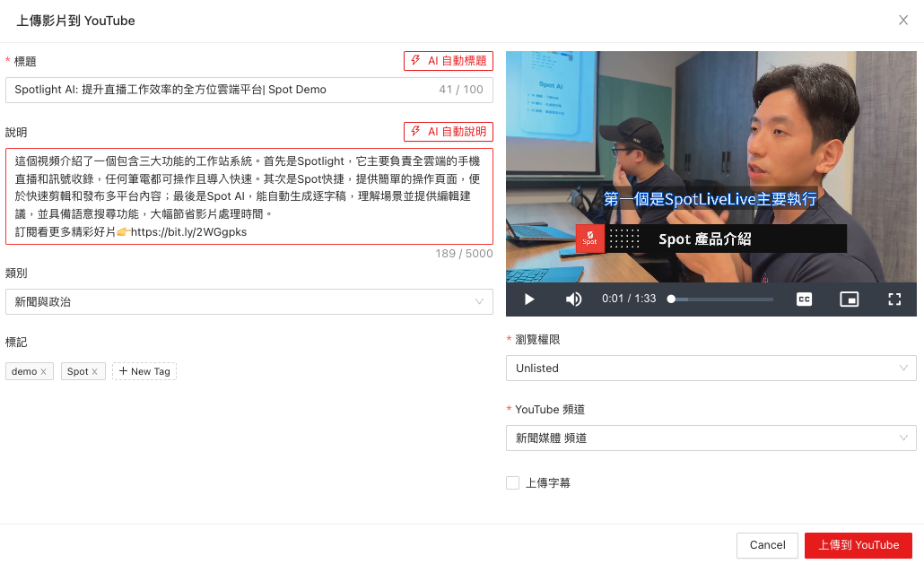This screenshot has height=564, width=924.
Task: Remove the demo tag
Action: [44, 371]
